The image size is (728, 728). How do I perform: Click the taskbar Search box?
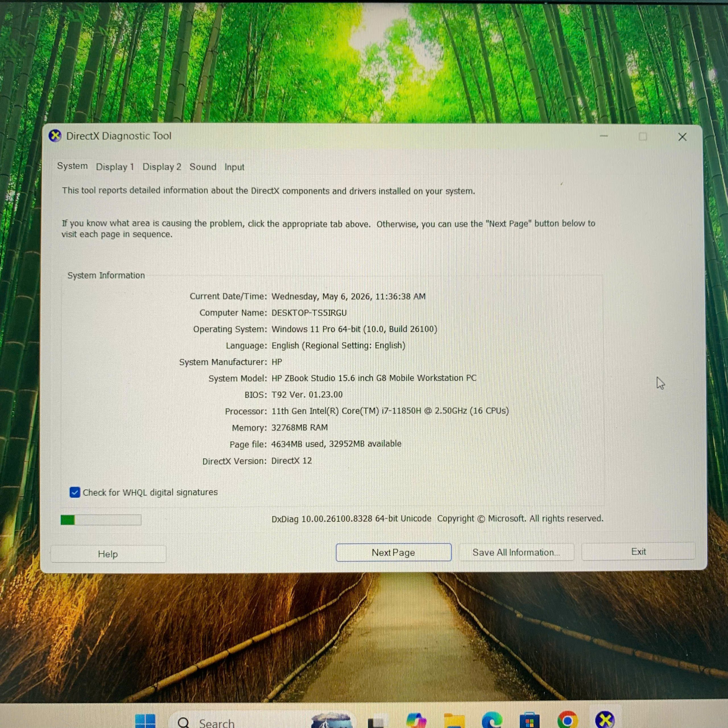point(237,721)
